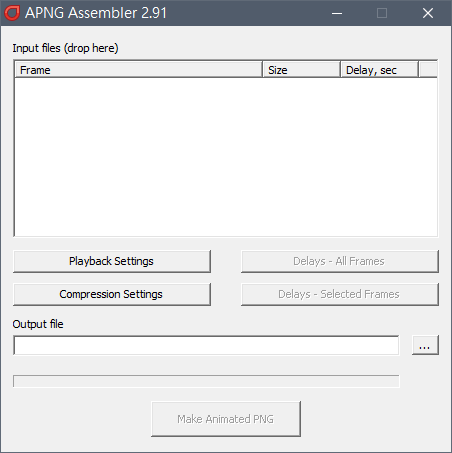Click the Make Animated PNG button
The height and width of the screenshot is (453, 452).
226,419
